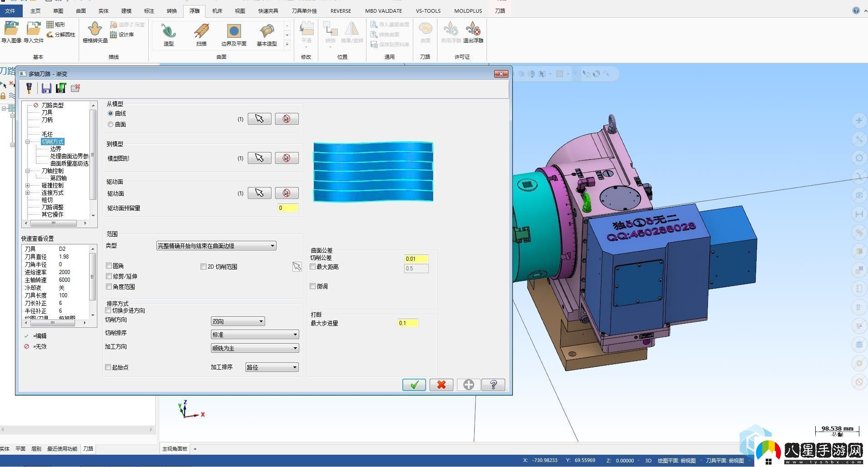Image resolution: width=868 pixels, height=467 pixels.
Task: Select the 造型 surface tool
Action: coord(169,35)
